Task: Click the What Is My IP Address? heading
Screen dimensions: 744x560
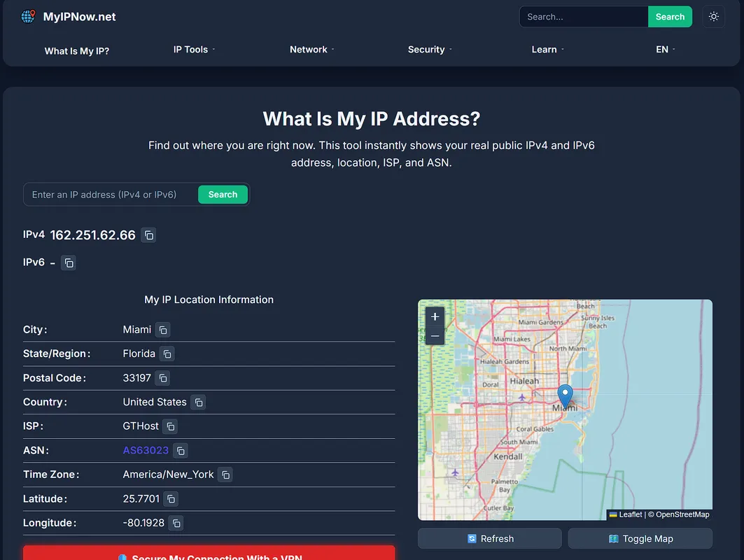Action: (372, 118)
